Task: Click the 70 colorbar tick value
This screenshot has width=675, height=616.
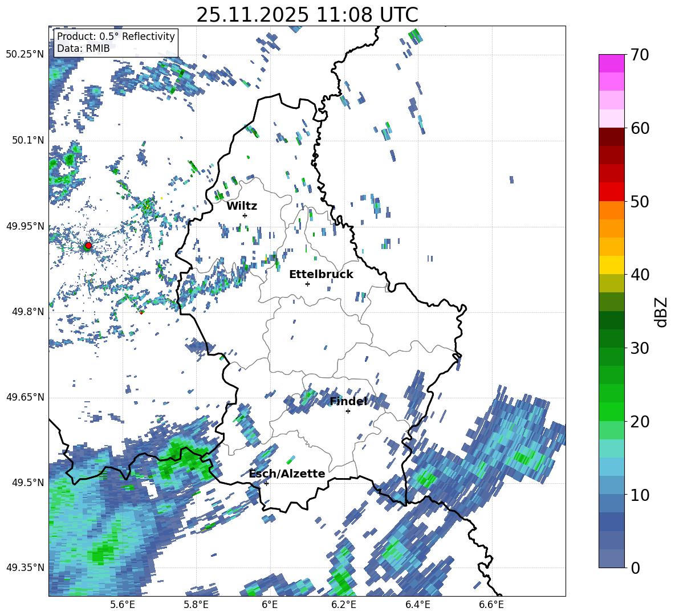Action: pos(640,55)
